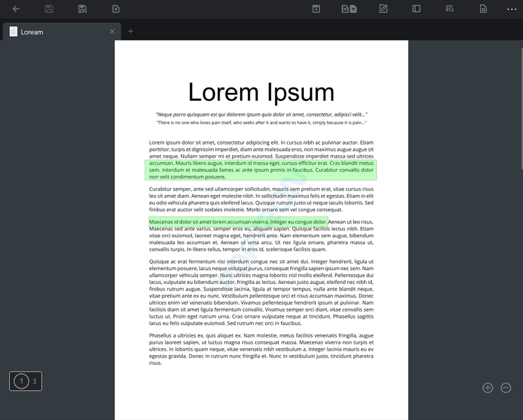Select the Loream document tab
The image size is (523, 420).
(61, 31)
